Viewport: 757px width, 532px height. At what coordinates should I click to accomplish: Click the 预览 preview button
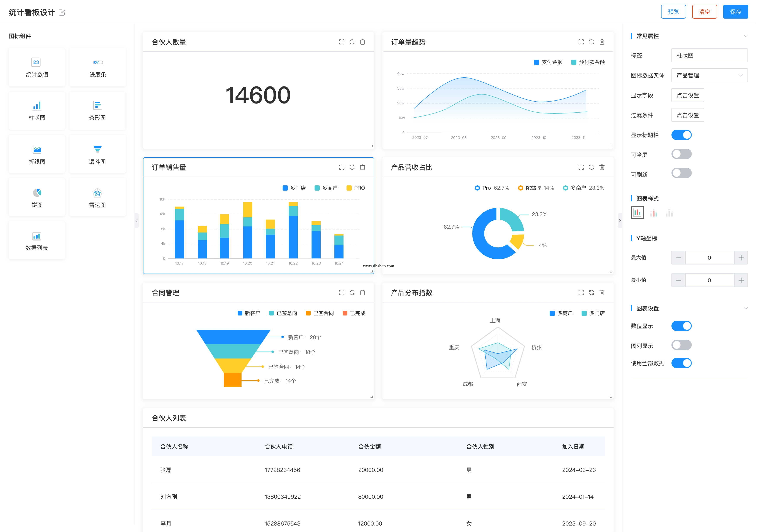(x=673, y=12)
